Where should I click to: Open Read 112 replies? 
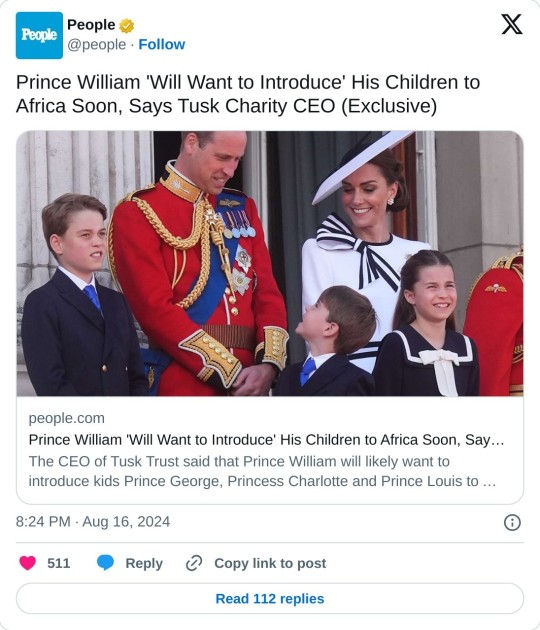tap(270, 599)
